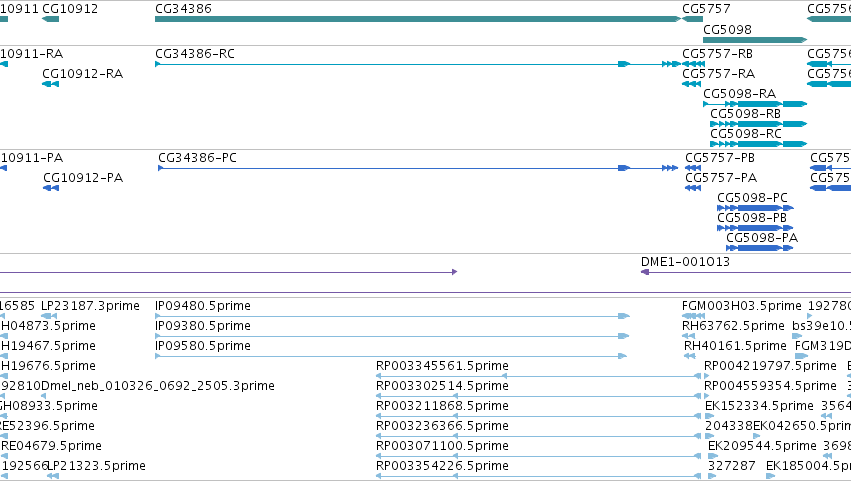
Task: Click the FGM003H03.5prime EST label
Action: click(x=742, y=306)
